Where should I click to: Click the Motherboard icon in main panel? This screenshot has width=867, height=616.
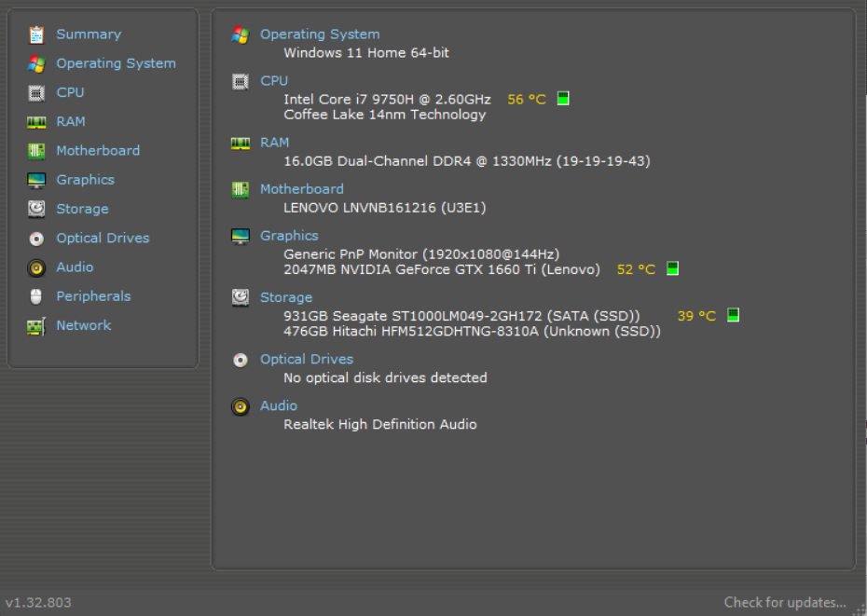[241, 190]
